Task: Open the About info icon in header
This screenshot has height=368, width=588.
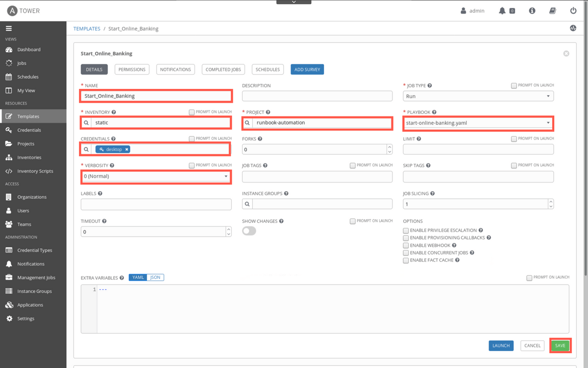Action: coord(532,11)
